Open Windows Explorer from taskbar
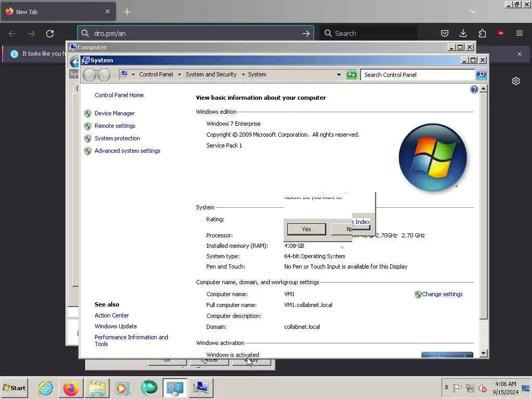532x399 pixels. click(x=97, y=388)
